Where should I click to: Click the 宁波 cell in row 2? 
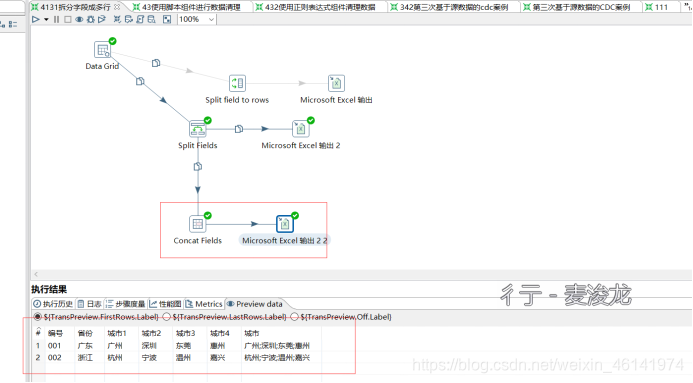[x=149, y=357]
